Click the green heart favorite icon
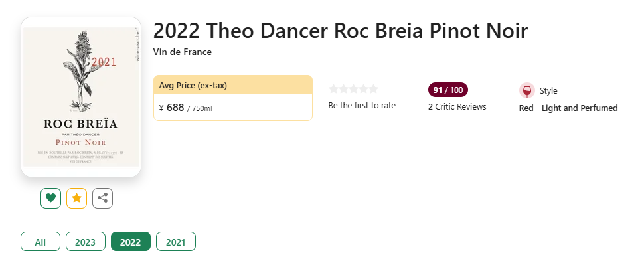Image resolution: width=644 pixels, height=267 pixels. coord(50,199)
